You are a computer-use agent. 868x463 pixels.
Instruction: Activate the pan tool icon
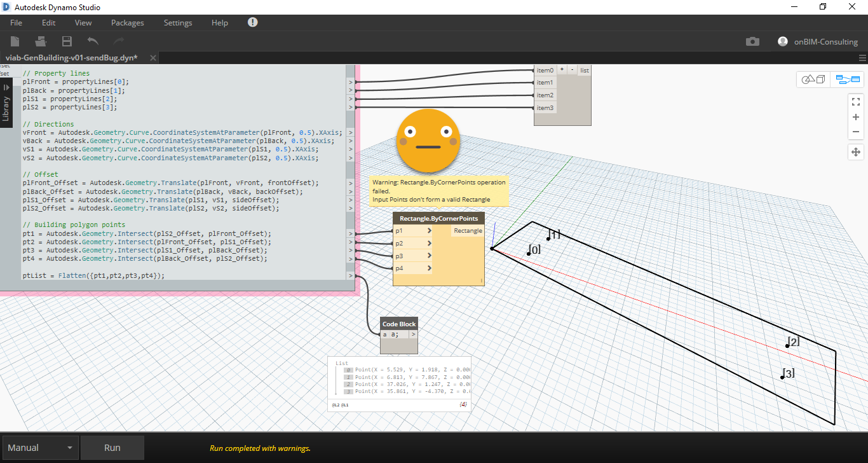pyautogui.click(x=856, y=152)
